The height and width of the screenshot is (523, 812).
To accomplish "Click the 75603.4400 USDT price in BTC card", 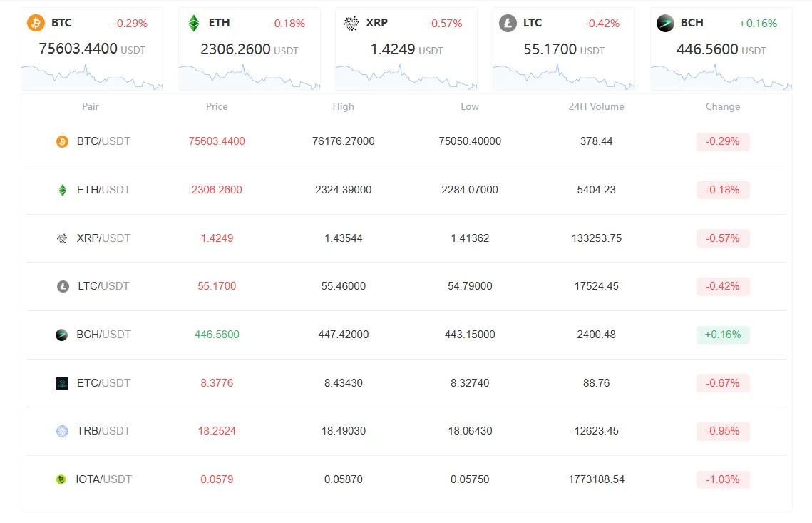I will 92,49.
